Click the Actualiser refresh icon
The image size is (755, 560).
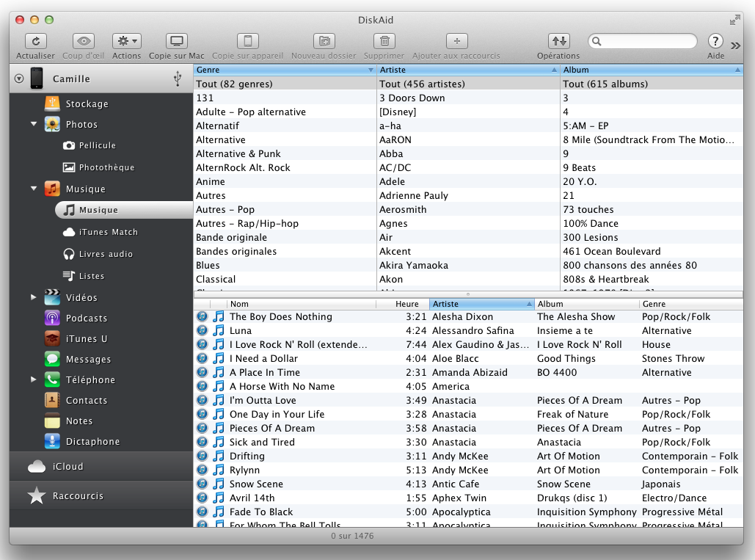click(x=36, y=42)
